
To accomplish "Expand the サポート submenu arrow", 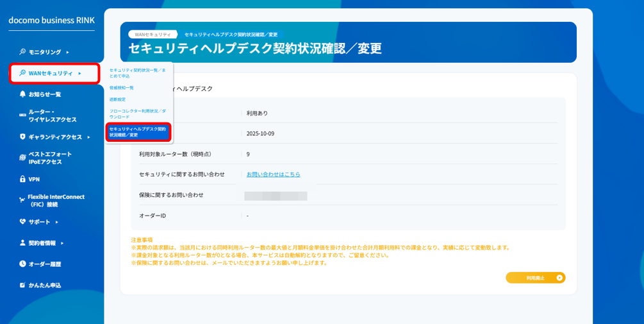I will coord(56,222).
